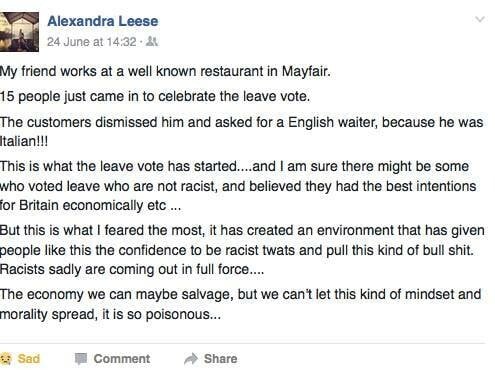Select the Comment button text
This screenshot has width=495, height=370.
point(122,359)
